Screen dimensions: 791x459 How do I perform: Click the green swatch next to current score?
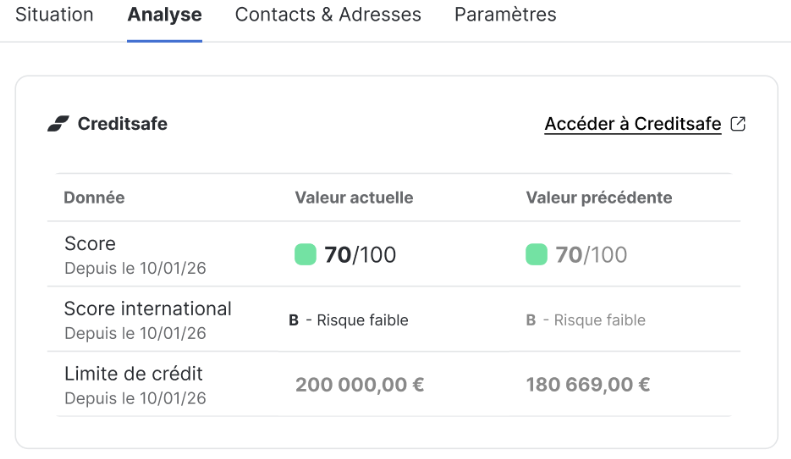click(x=305, y=254)
